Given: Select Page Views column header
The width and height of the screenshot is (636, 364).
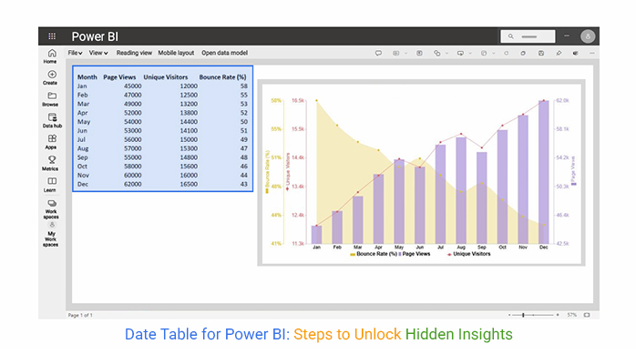Looking at the screenshot, I should pos(119,77).
